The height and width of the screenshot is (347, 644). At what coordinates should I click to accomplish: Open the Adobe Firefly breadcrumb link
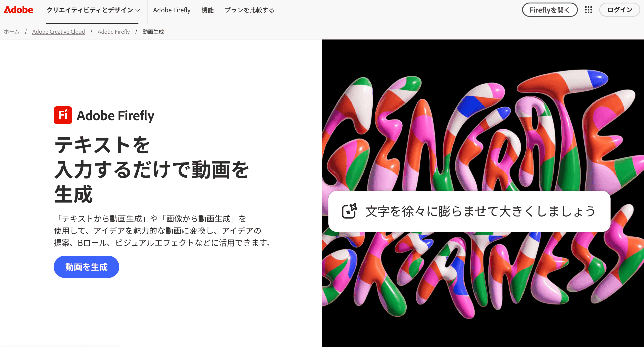(113, 32)
